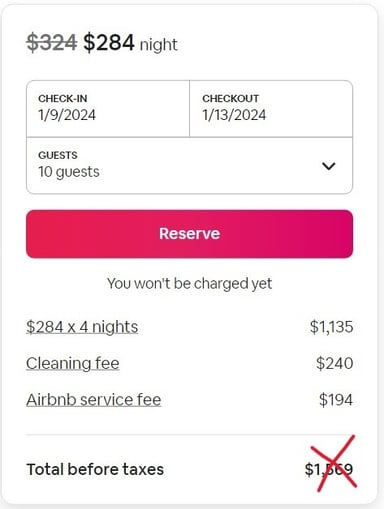
Task: Click the Total before taxes label
Action: point(95,469)
